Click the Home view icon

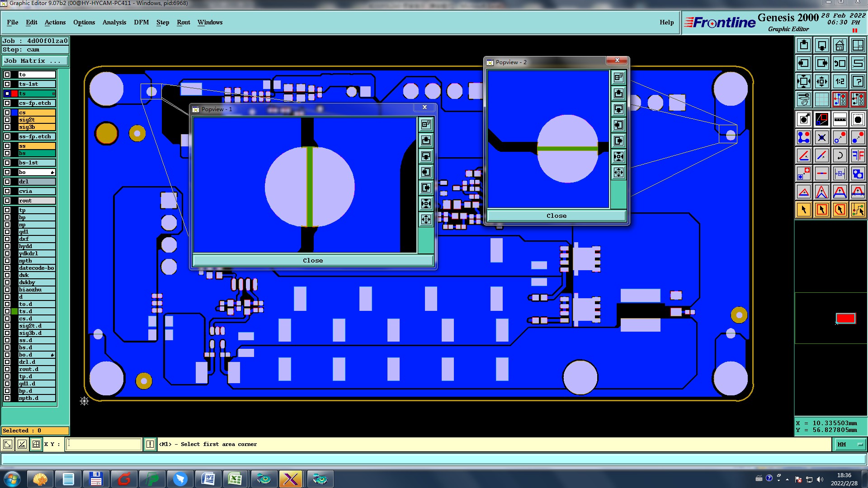point(840,45)
